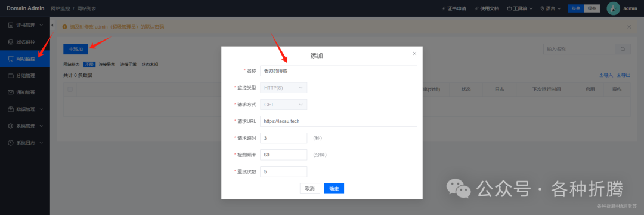Click the 取消 button in dialog

309,188
